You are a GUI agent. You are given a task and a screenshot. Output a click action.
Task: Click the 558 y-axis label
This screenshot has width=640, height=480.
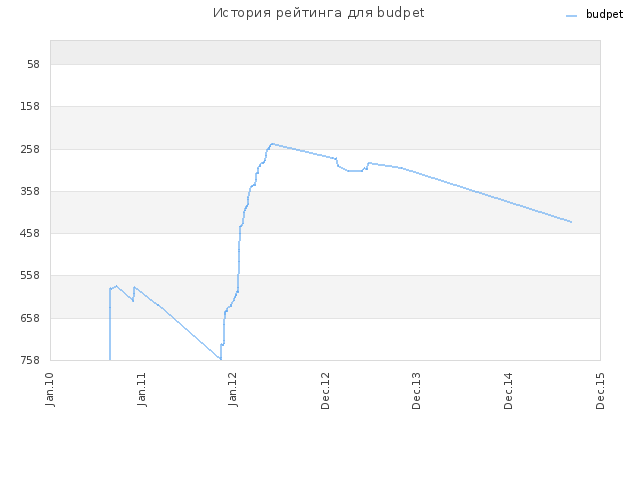[30, 276]
